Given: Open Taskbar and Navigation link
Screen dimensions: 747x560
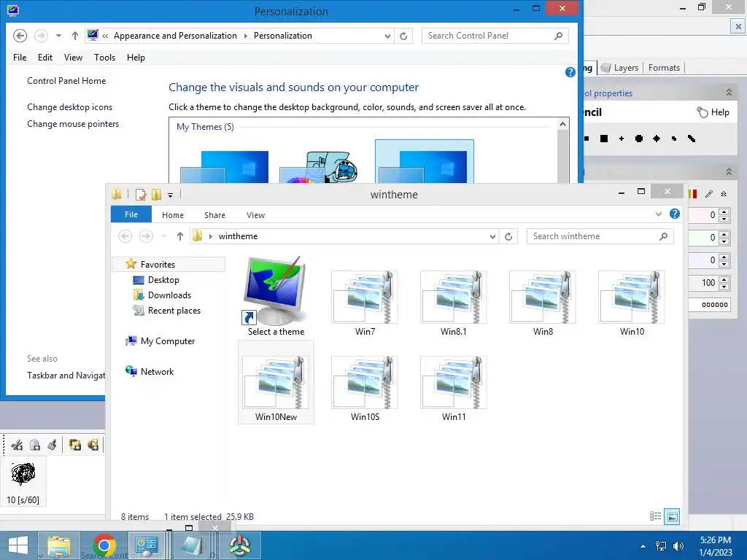Looking at the screenshot, I should [66, 376].
